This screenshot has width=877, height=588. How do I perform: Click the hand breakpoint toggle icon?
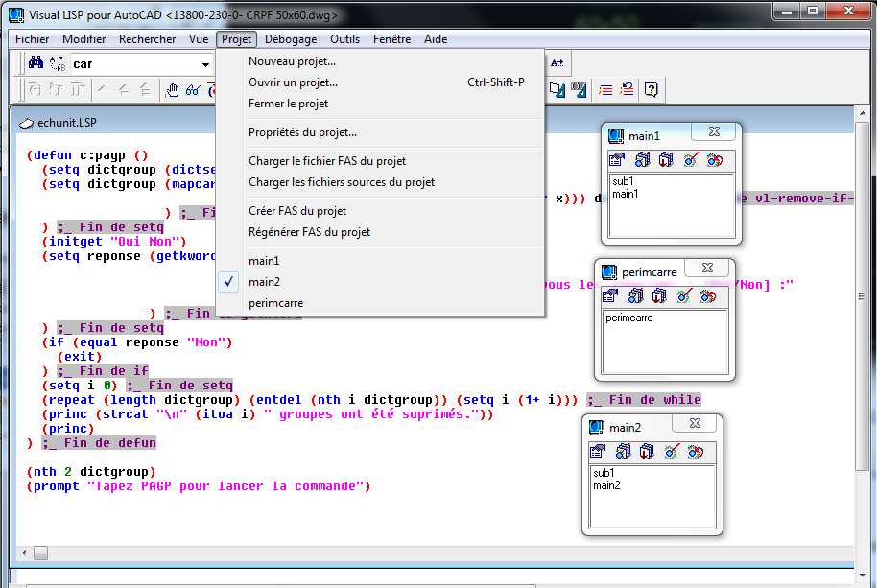(x=173, y=90)
